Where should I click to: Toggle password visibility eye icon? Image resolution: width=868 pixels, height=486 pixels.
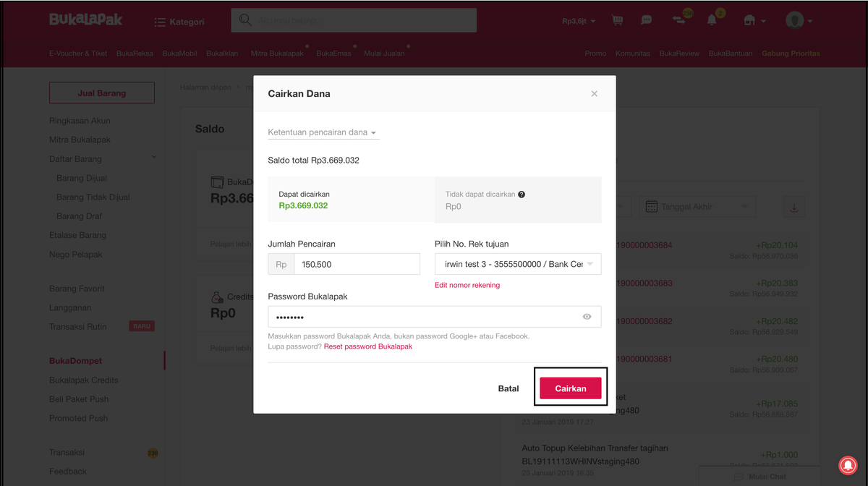587,317
